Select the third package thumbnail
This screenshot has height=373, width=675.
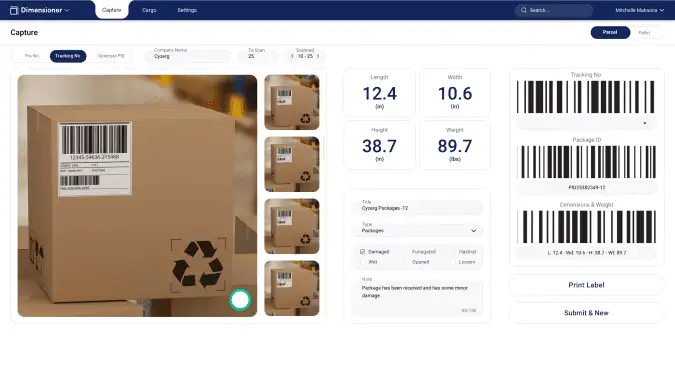[292, 226]
